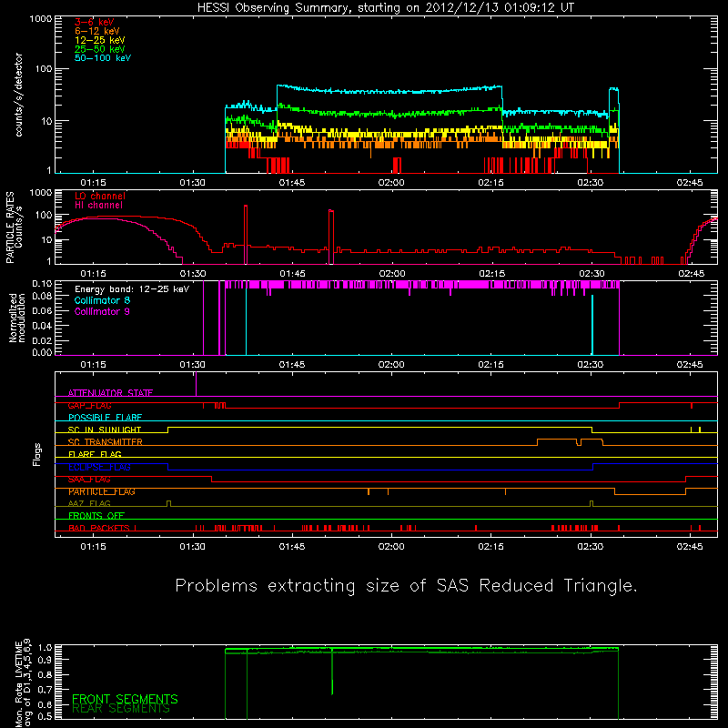Select the blue ECLIPSE_FLAG label
This screenshot has height=728, width=728.
(x=99, y=467)
